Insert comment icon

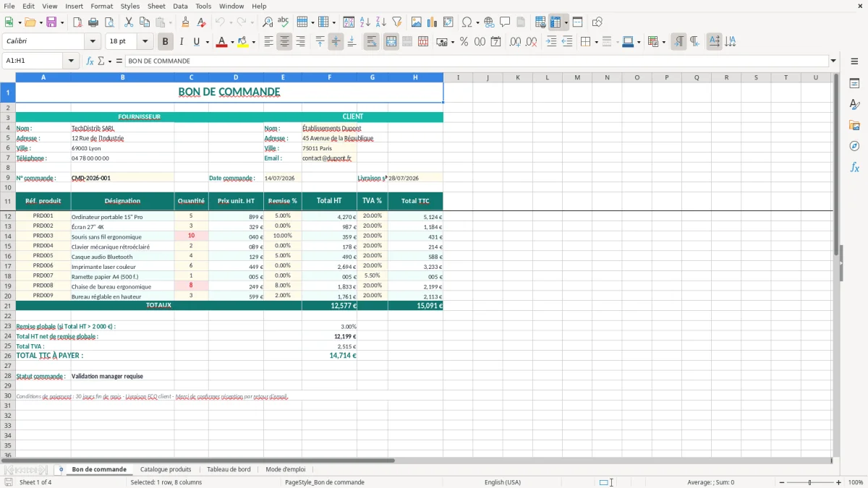(505, 22)
